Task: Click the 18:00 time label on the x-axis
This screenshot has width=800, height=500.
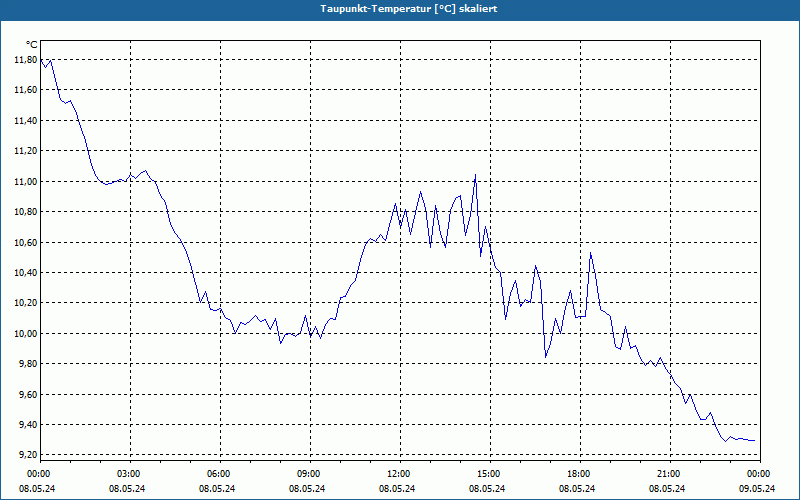Action: pyautogui.click(x=580, y=474)
